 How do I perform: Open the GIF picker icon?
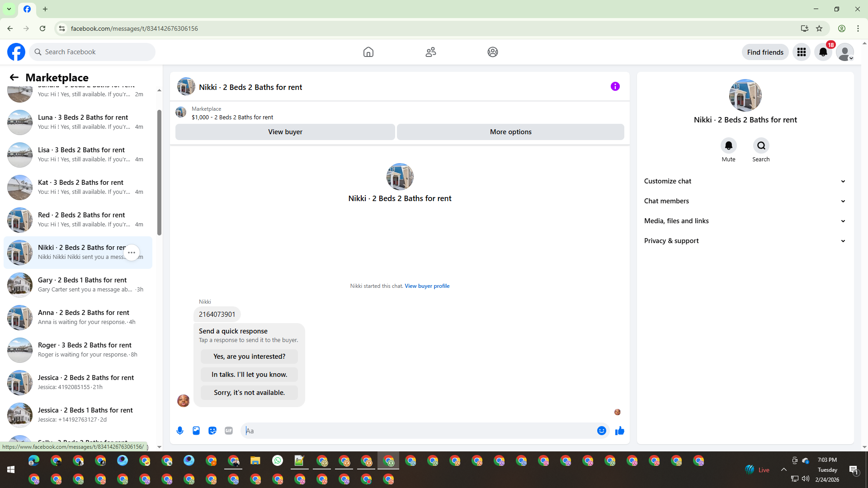[229, 431]
